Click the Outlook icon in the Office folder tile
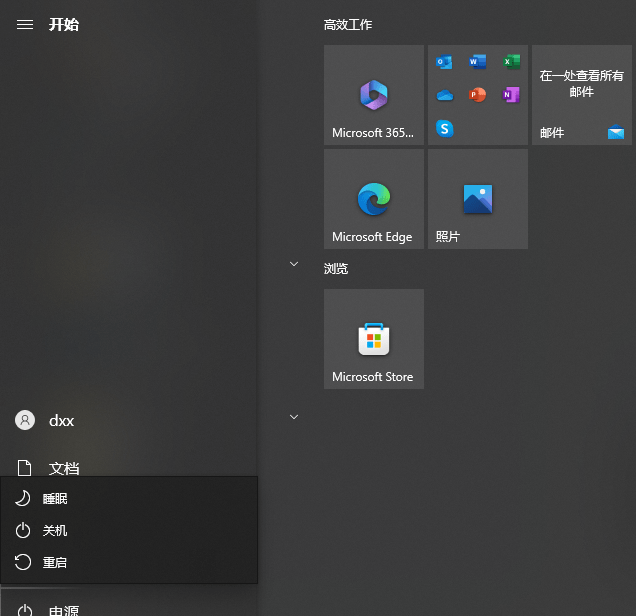The height and width of the screenshot is (616, 636). tap(445, 62)
